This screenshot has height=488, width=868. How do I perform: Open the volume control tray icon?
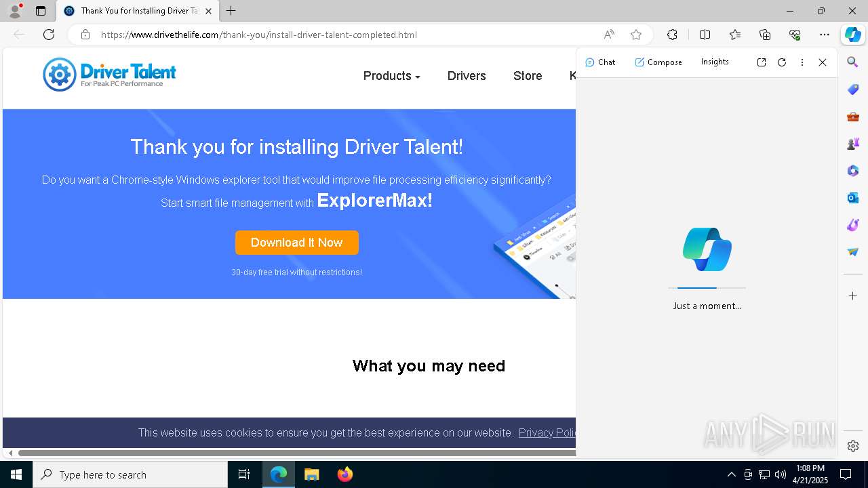tap(781, 474)
